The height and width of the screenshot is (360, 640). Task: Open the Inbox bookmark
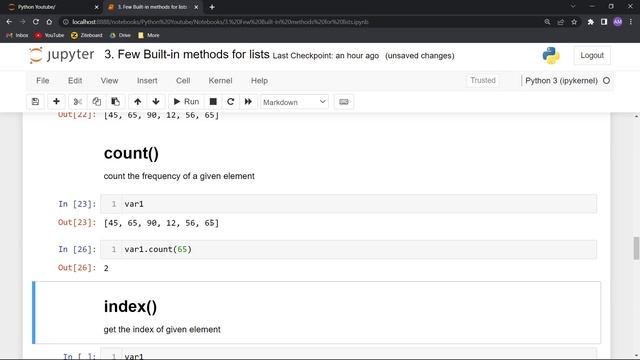pyautogui.click(x=17, y=36)
